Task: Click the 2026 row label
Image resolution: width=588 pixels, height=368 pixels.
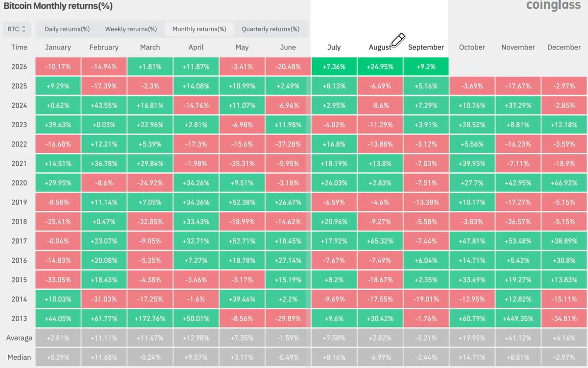Action: [19, 67]
